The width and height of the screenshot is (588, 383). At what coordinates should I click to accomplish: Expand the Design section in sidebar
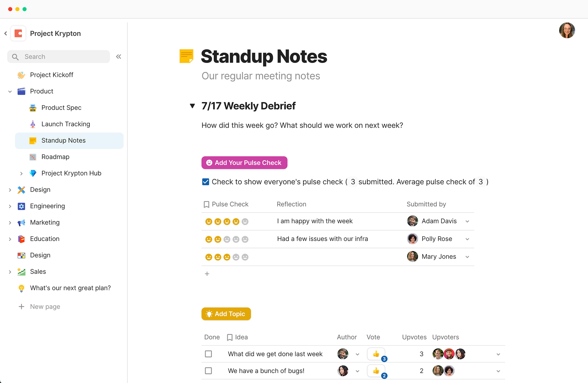10,190
